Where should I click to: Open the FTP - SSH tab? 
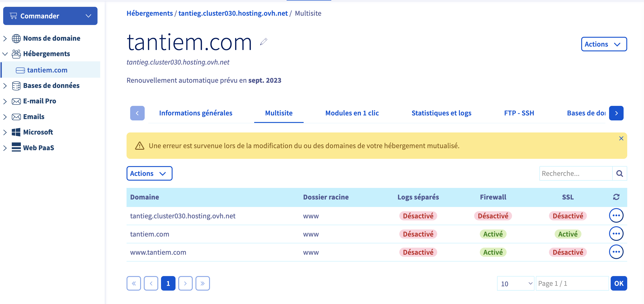[x=519, y=113]
